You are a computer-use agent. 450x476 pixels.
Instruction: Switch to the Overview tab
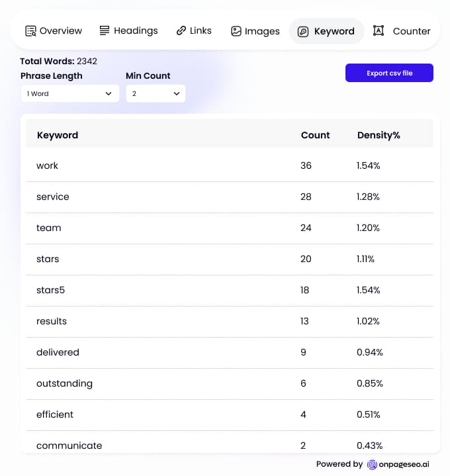click(x=54, y=30)
